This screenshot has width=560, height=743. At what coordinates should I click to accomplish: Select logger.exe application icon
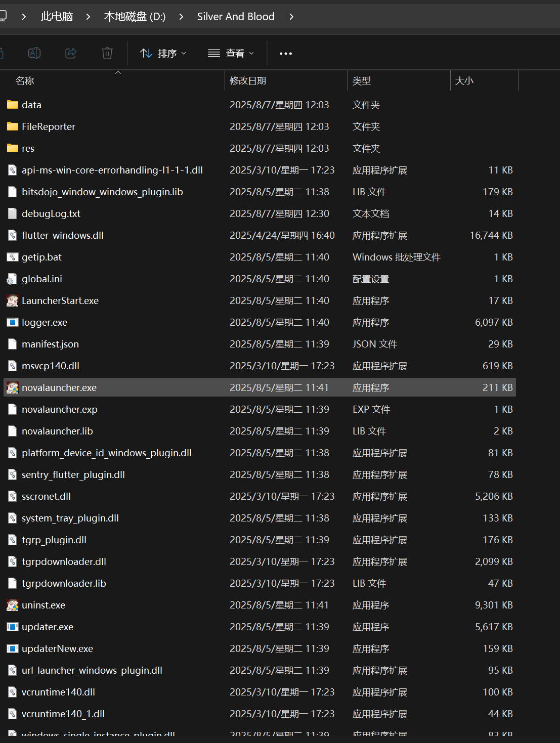(13, 322)
